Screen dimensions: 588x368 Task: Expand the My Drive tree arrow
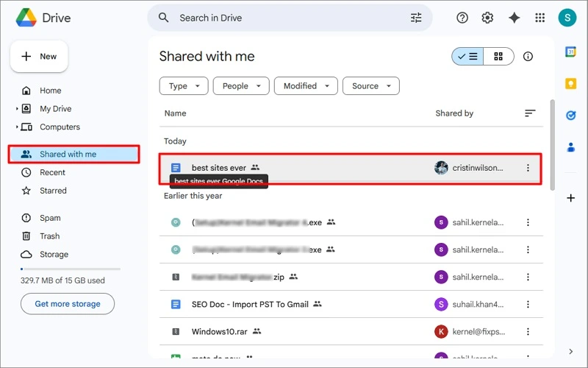click(x=17, y=109)
